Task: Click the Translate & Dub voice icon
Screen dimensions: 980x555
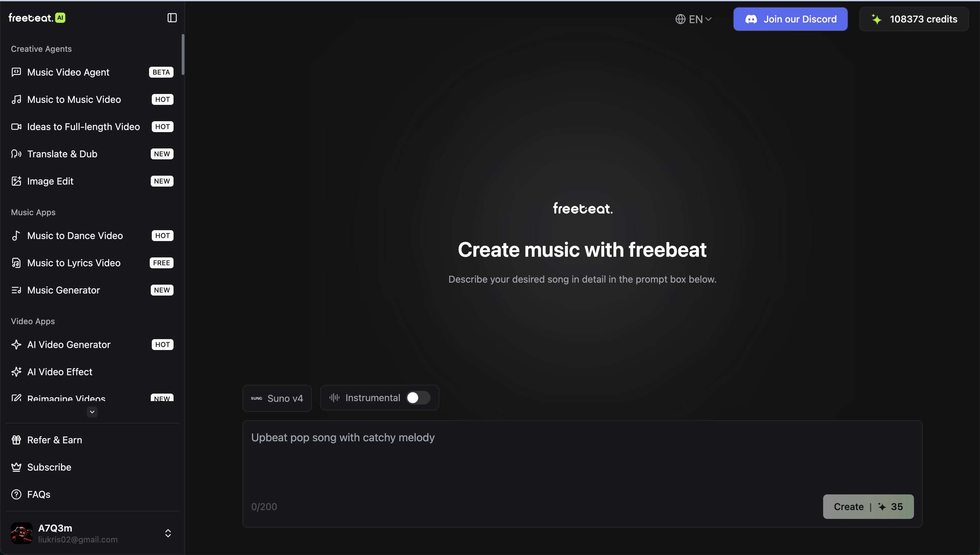Action: 16,154
